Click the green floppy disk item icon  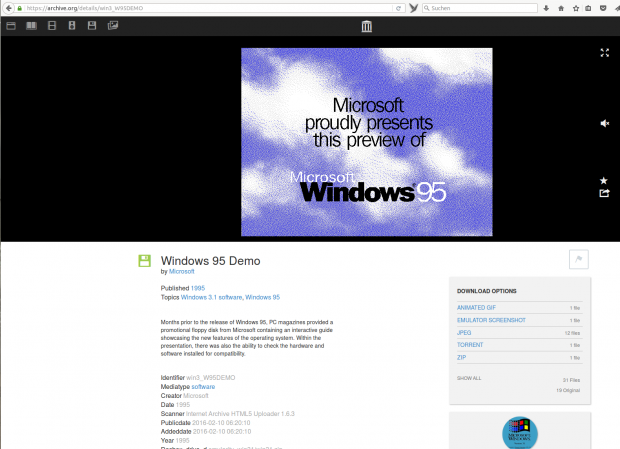[x=144, y=261]
